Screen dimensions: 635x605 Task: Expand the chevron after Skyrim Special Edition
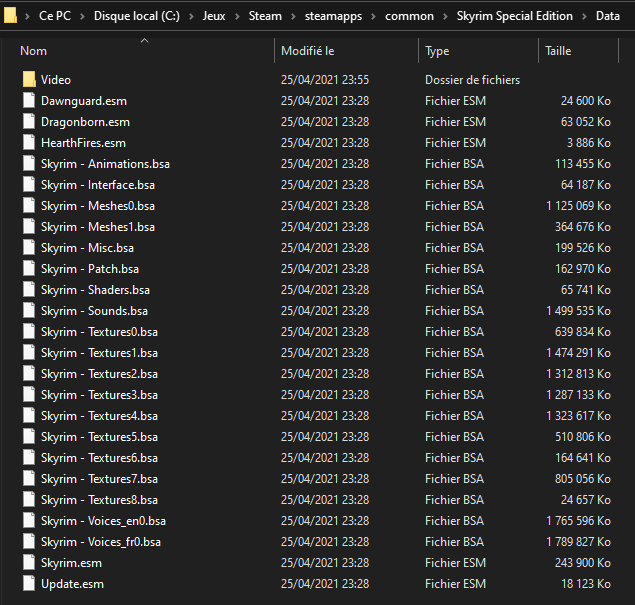click(x=584, y=16)
